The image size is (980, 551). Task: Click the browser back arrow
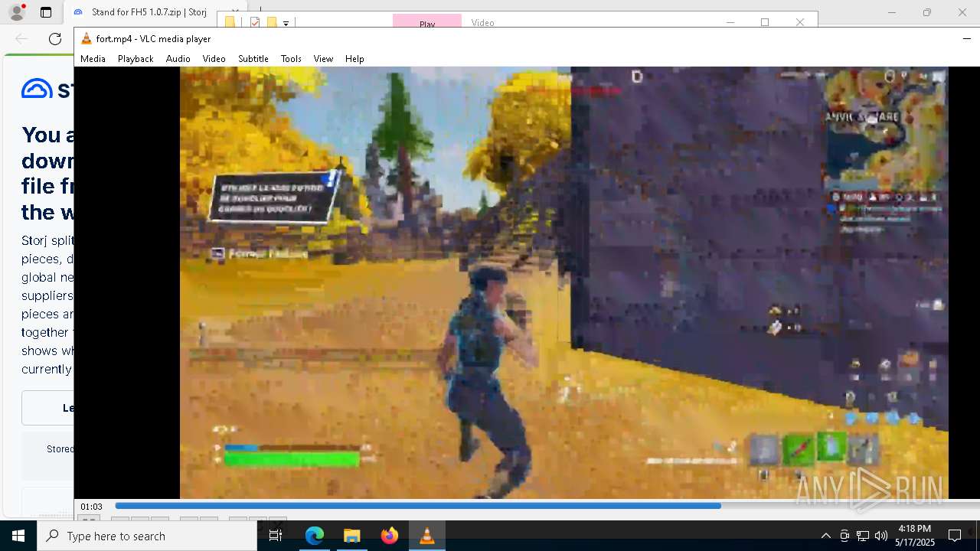coord(21,39)
